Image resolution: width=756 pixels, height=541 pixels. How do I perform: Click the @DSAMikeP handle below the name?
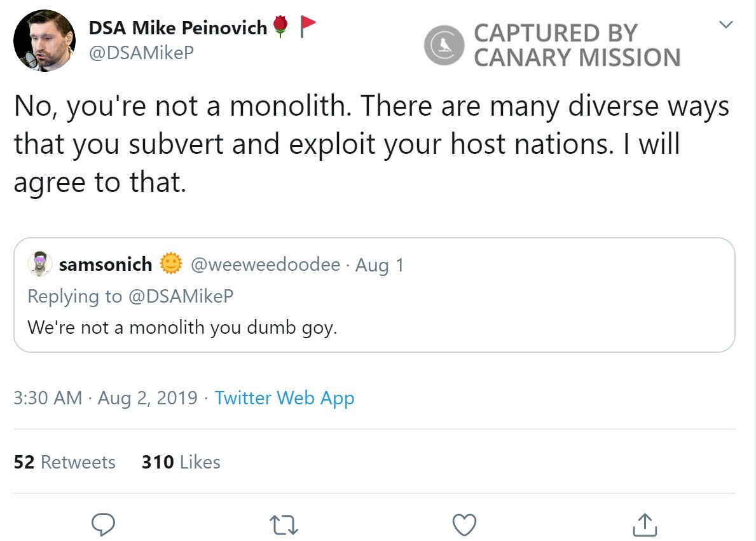[141, 53]
